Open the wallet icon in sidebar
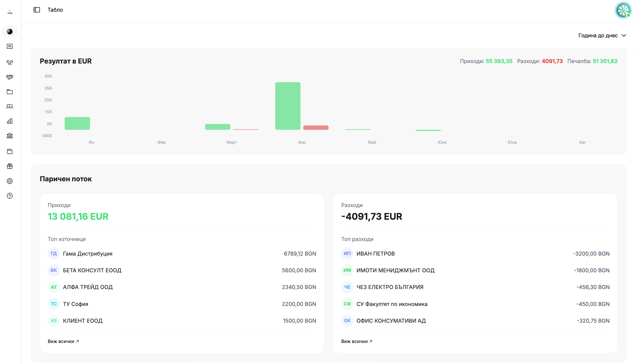This screenshot has height=364, width=636. 10,151
